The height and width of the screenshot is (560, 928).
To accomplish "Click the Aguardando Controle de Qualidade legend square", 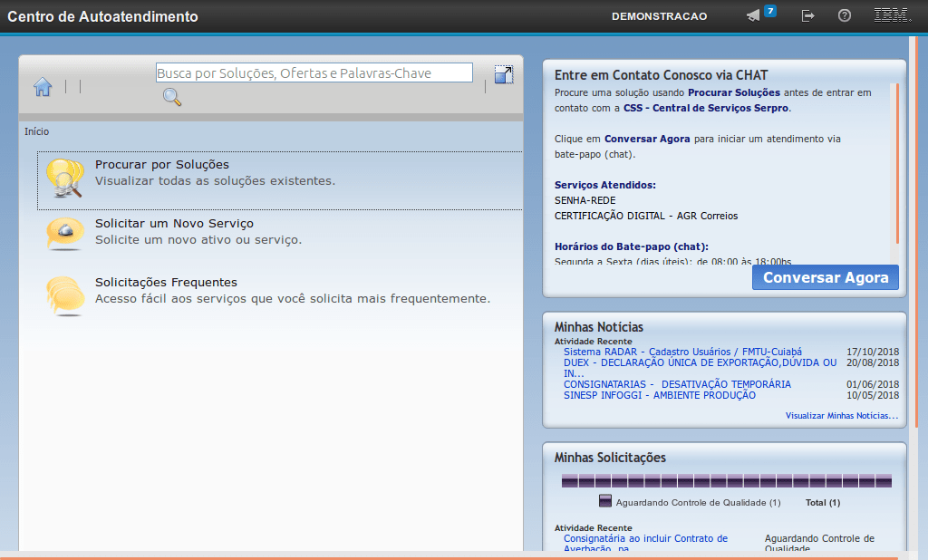I will tap(604, 501).
